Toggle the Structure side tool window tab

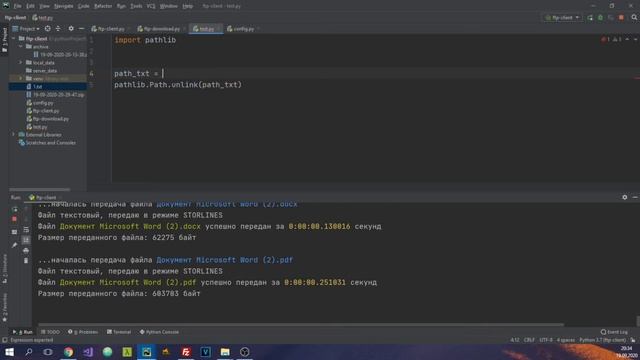click(x=4, y=269)
